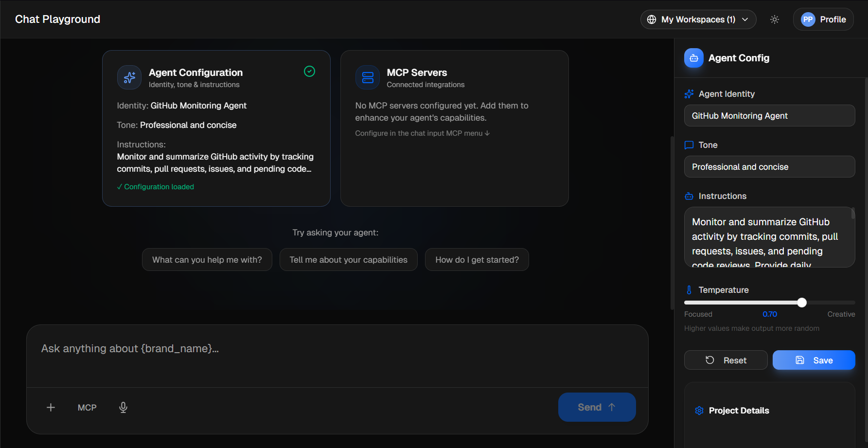This screenshot has width=868, height=448.
Task: Activate the microphone icon in the chat input
Action: point(123,407)
